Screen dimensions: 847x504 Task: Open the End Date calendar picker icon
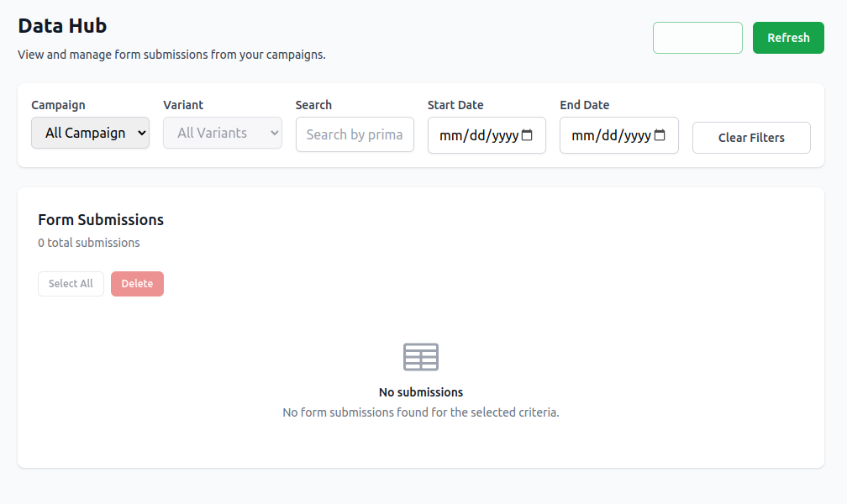coord(660,135)
